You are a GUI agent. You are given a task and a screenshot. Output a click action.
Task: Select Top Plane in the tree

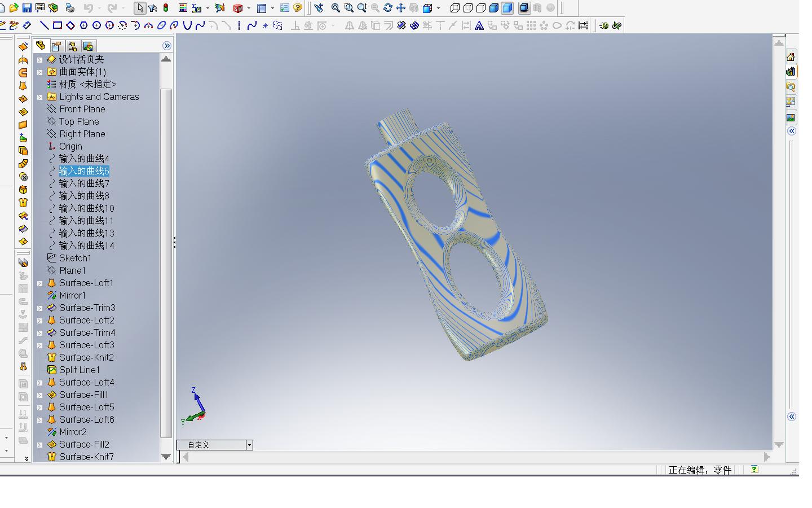coord(79,121)
